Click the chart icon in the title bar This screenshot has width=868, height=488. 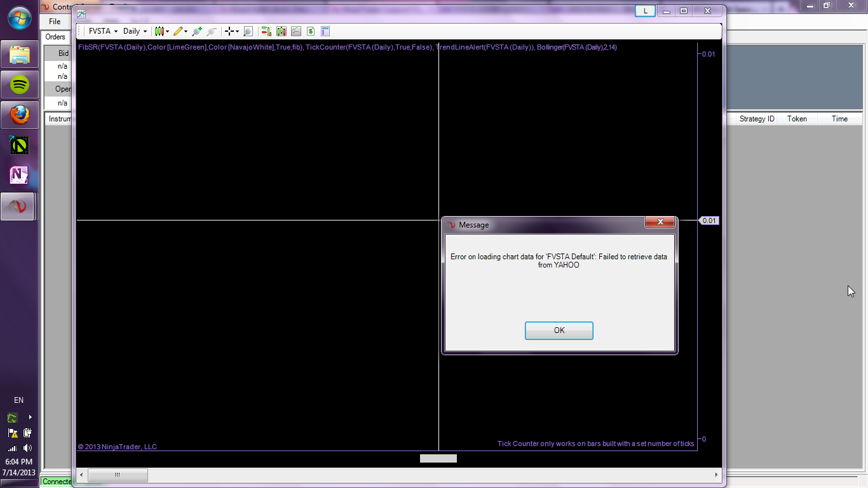(x=81, y=13)
